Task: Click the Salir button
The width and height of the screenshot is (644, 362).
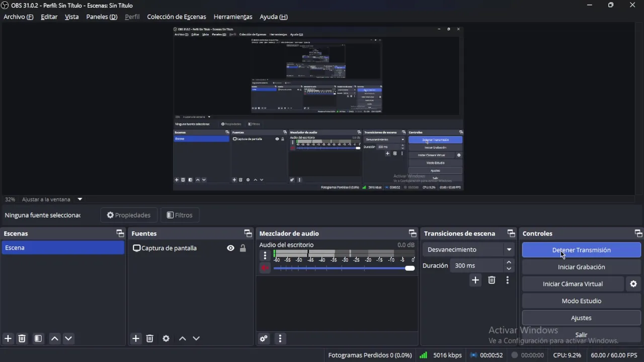Action: point(581,335)
